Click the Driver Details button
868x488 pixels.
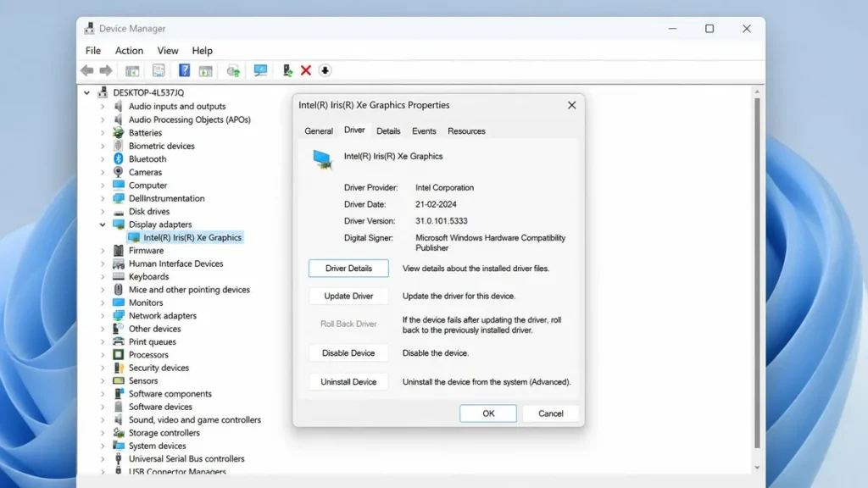click(348, 269)
